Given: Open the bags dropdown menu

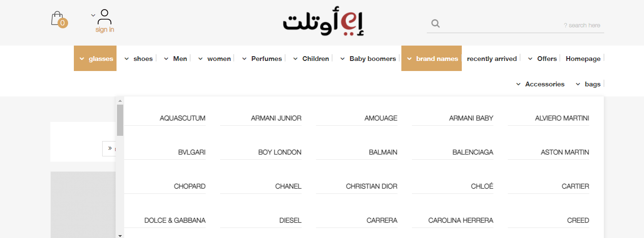Looking at the screenshot, I should 588,84.
